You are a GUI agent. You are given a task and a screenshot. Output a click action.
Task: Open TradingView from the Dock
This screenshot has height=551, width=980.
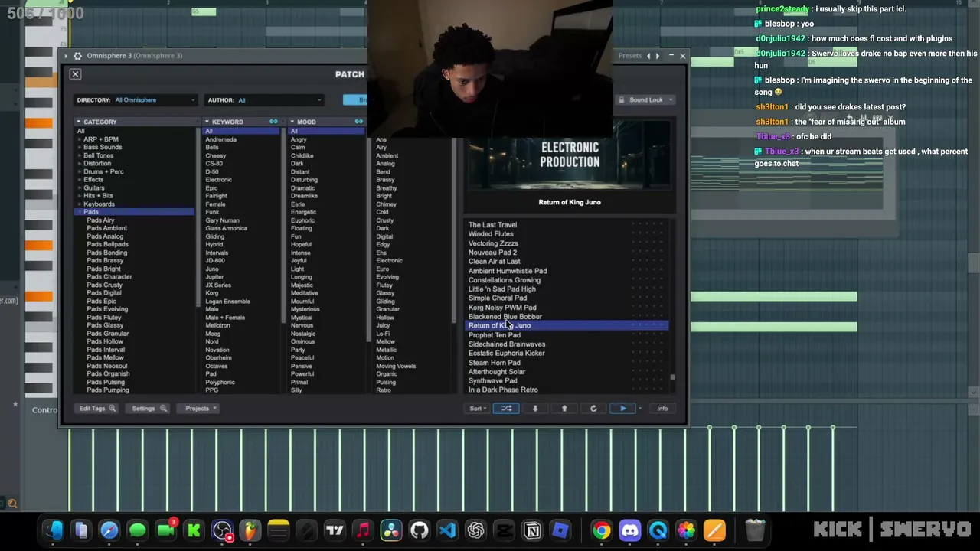335,530
